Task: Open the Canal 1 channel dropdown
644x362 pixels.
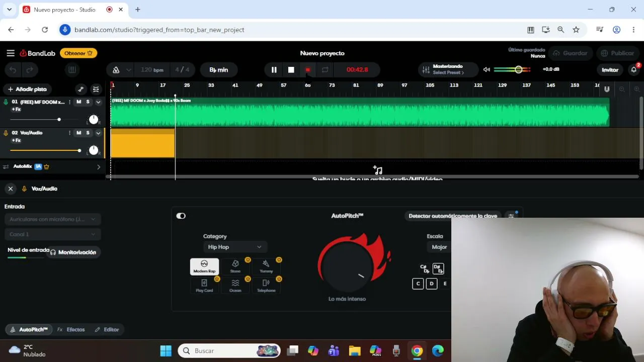Action: pyautogui.click(x=52, y=234)
